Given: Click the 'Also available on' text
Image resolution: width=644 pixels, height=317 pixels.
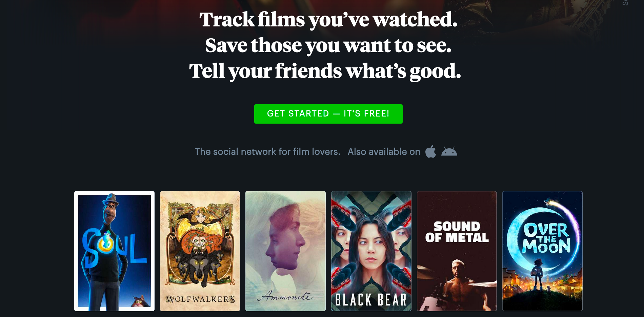Looking at the screenshot, I should pyautogui.click(x=384, y=152).
